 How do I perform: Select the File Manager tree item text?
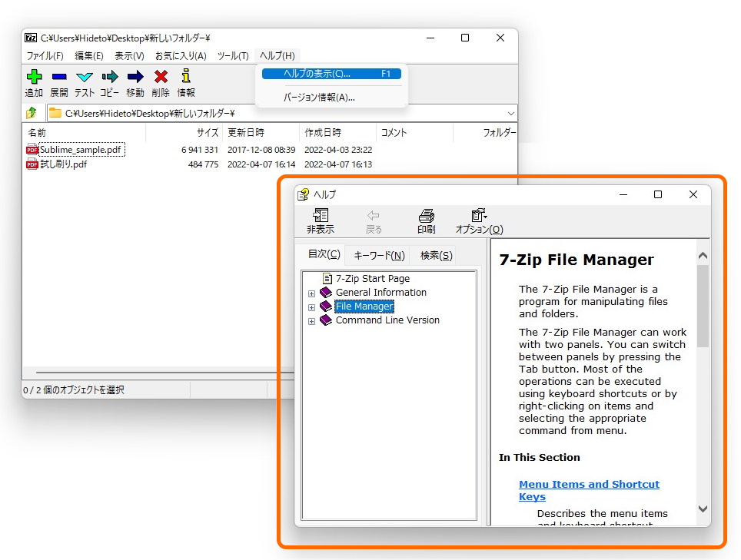click(x=364, y=306)
